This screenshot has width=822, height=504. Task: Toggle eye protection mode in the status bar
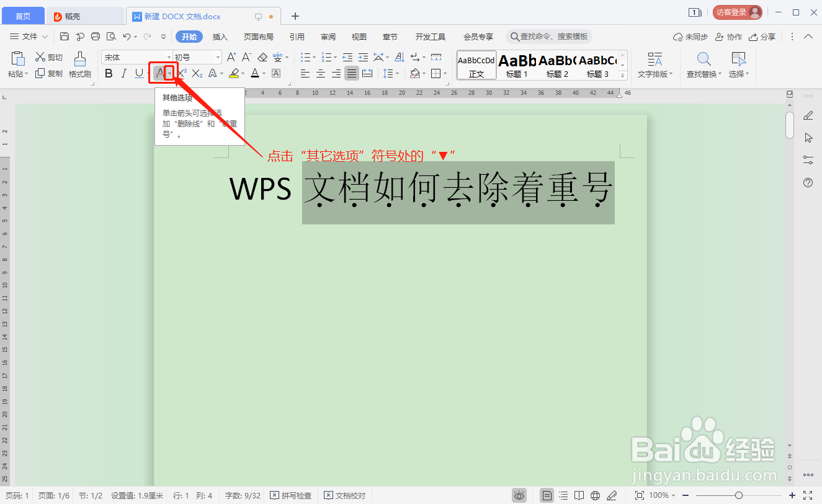pos(519,495)
